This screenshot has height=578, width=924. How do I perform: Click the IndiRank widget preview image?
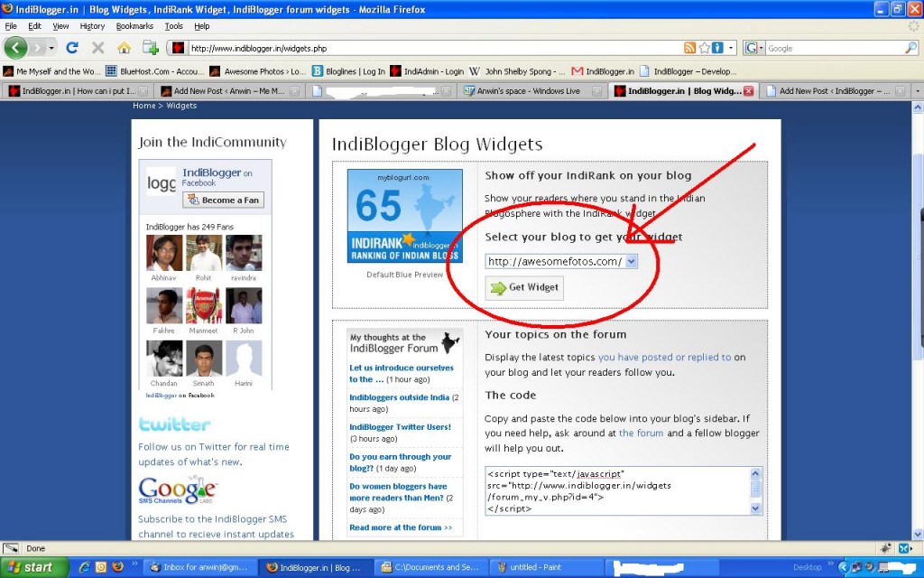coord(405,216)
